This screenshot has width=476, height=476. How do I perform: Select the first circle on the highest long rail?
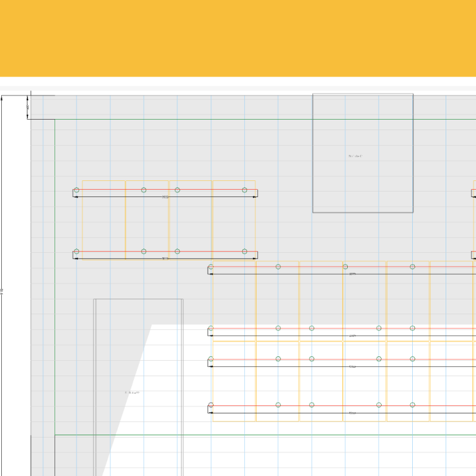point(211,267)
